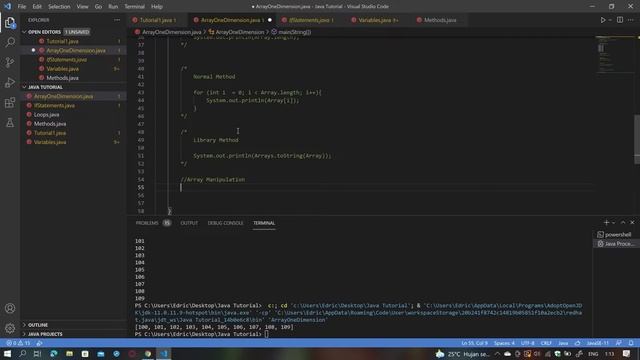Viewport: 640px width, 360px height.
Task: Close the terminal panel
Action: coord(632,222)
